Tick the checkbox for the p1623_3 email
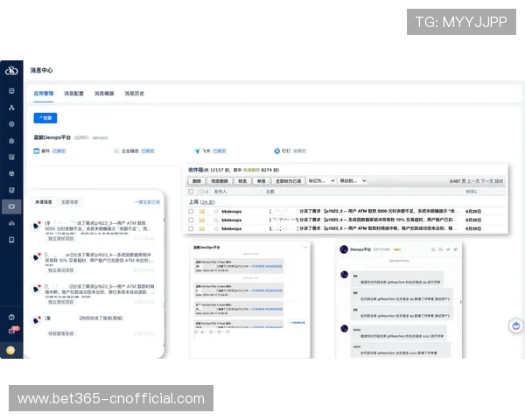 [191, 212]
